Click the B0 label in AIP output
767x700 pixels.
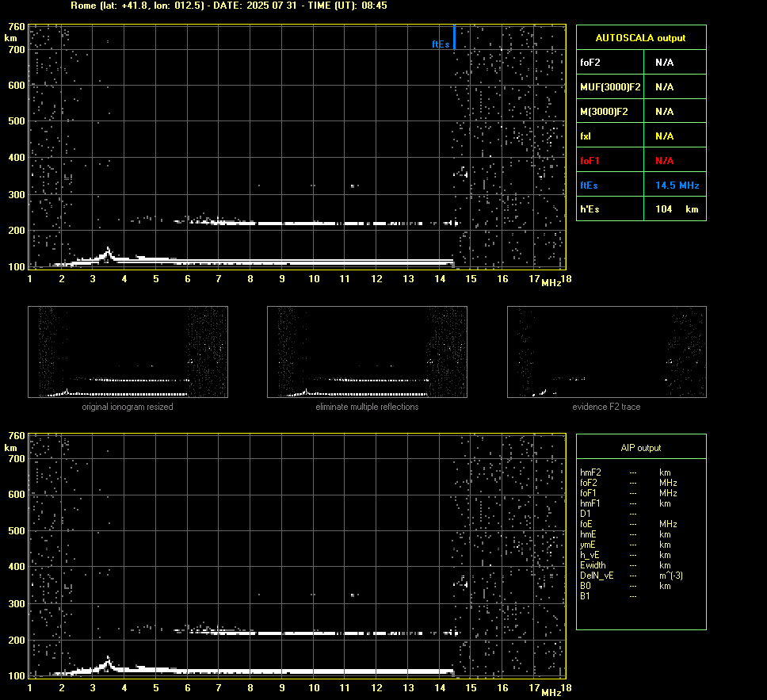click(x=585, y=586)
